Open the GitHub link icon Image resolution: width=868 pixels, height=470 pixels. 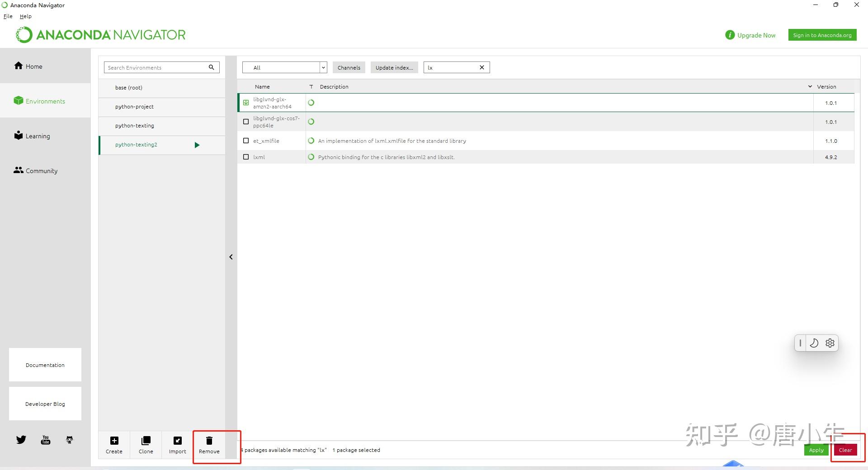[69, 439]
